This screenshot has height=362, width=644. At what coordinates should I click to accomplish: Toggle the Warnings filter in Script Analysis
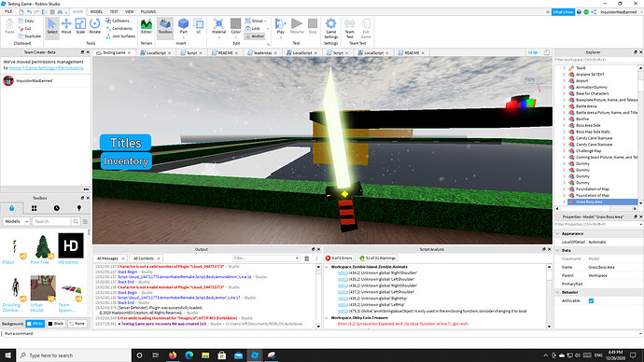377,258
